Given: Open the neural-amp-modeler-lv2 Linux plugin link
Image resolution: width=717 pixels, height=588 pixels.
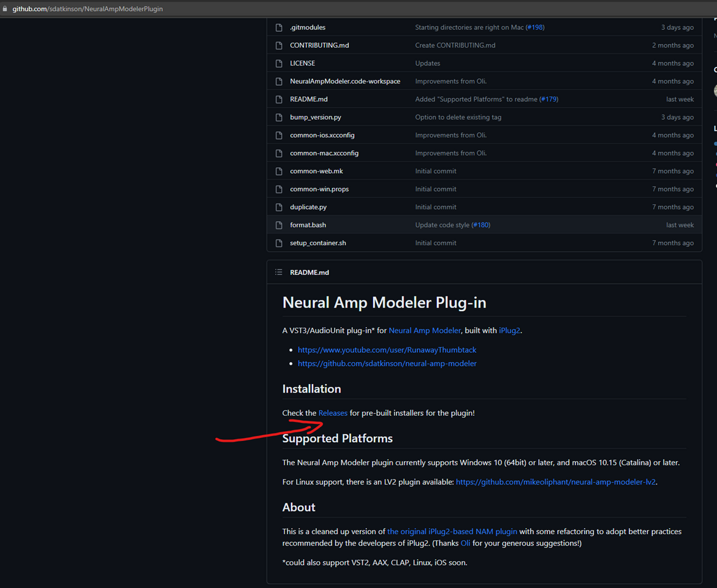Looking at the screenshot, I should click(x=555, y=482).
